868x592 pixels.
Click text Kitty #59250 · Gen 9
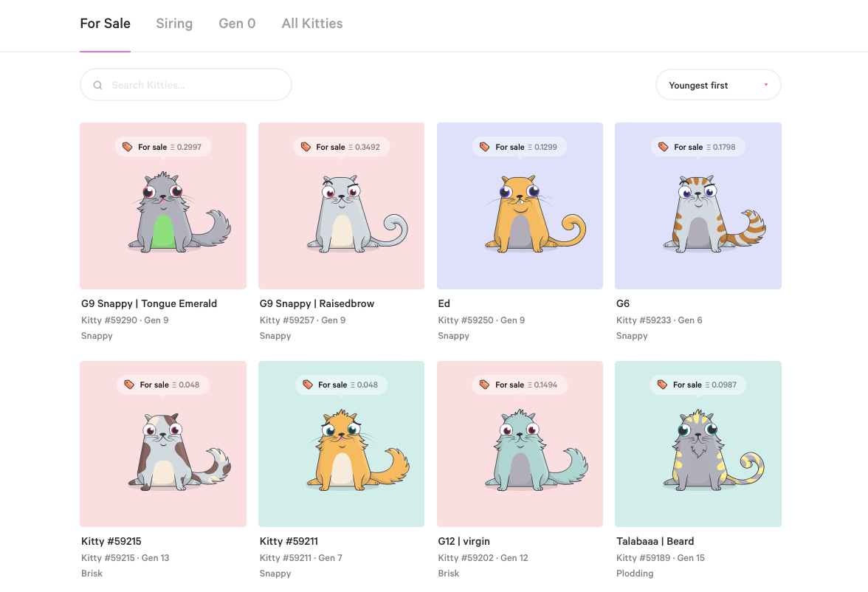(x=481, y=320)
